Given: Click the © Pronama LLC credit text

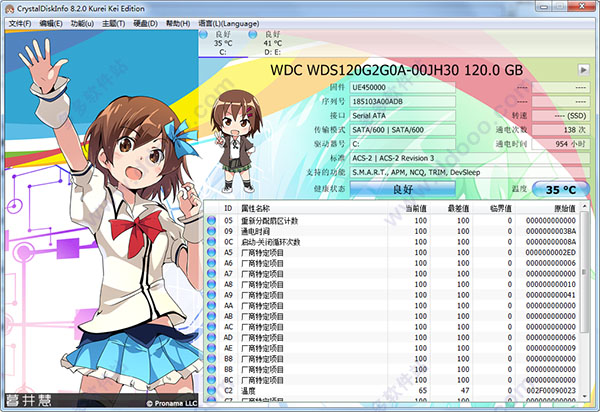Looking at the screenshot, I should pyautogui.click(x=171, y=403).
